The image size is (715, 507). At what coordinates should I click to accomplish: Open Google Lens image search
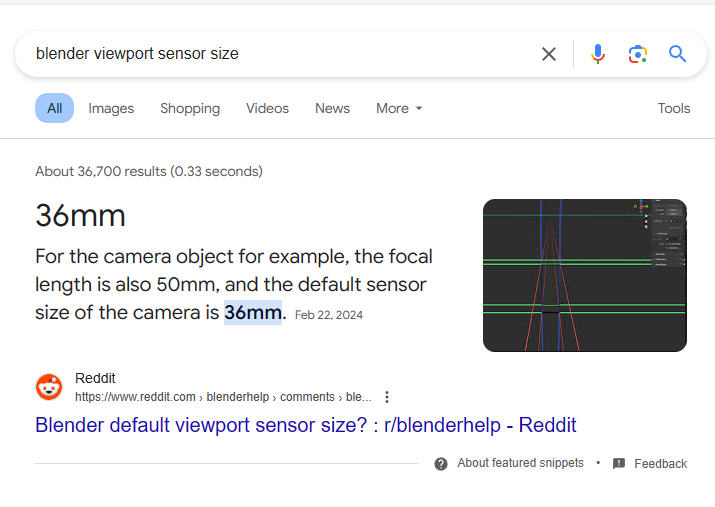click(638, 54)
